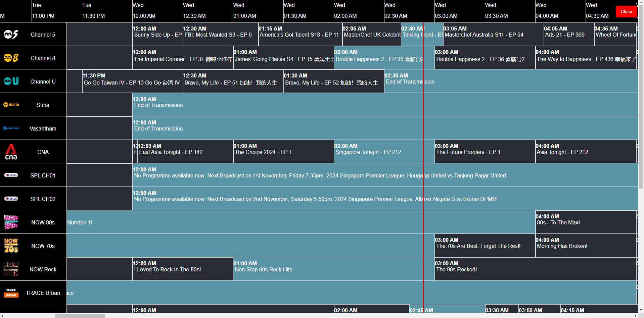Open Masterchef Australia S11 - EP 54
This screenshot has height=318, width=644.
(493, 34)
